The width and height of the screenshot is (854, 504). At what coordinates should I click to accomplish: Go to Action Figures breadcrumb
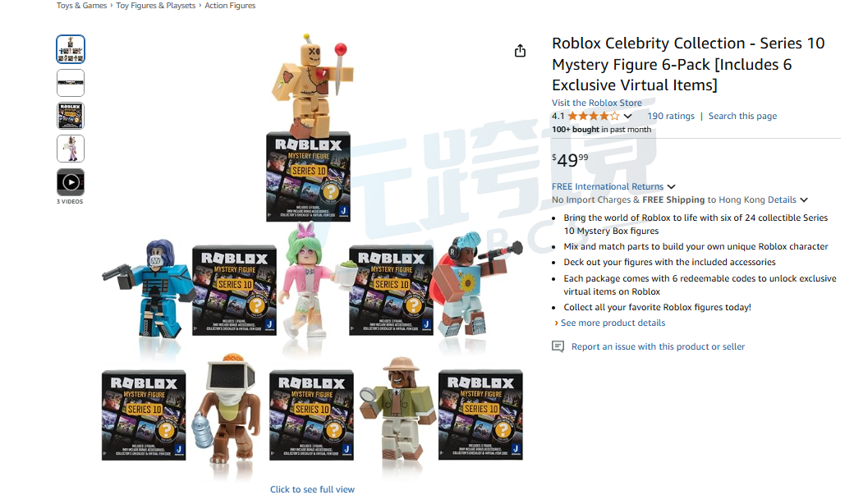coord(230,6)
